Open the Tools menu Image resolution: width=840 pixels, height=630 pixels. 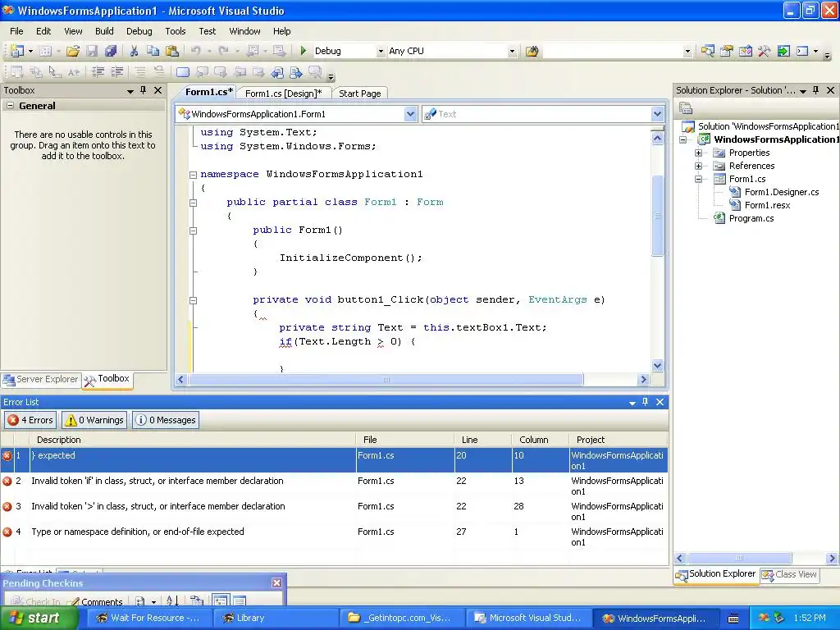pyautogui.click(x=176, y=31)
